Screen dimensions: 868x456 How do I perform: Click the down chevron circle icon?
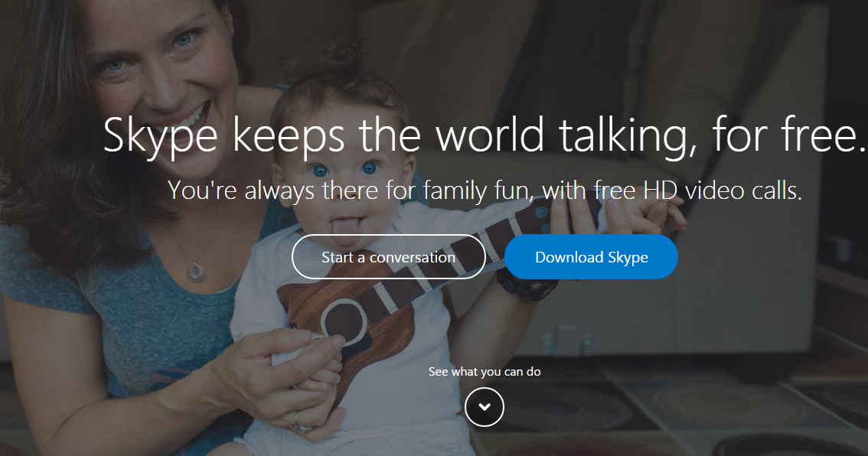pos(485,407)
